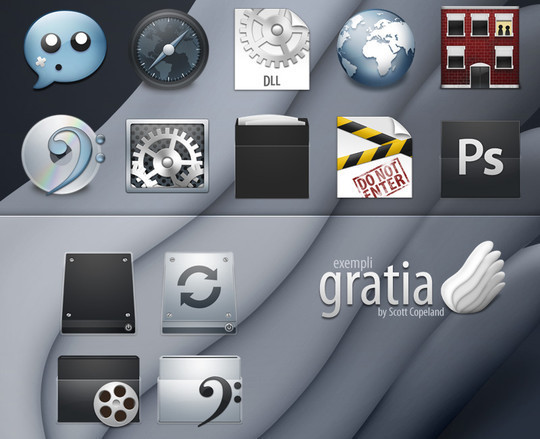The width and height of the screenshot is (540, 439).
Task: Click the Do Not Enter caution document
Action: pyautogui.click(x=374, y=157)
